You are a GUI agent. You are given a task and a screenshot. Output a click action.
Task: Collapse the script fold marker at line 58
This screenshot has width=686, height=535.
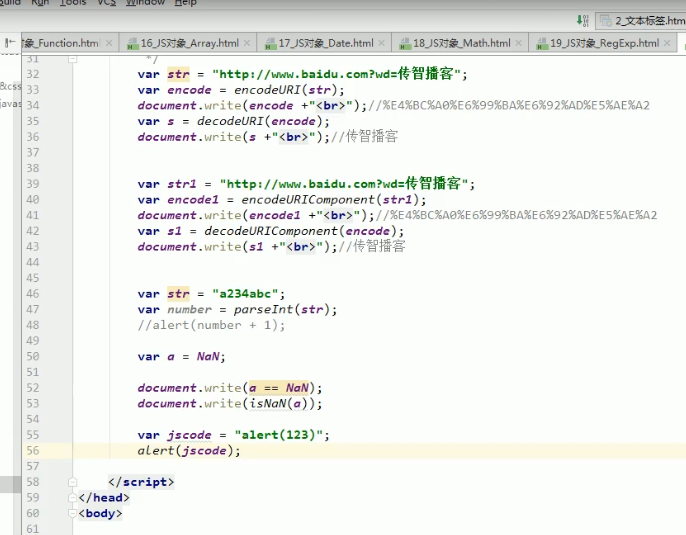click(73, 482)
